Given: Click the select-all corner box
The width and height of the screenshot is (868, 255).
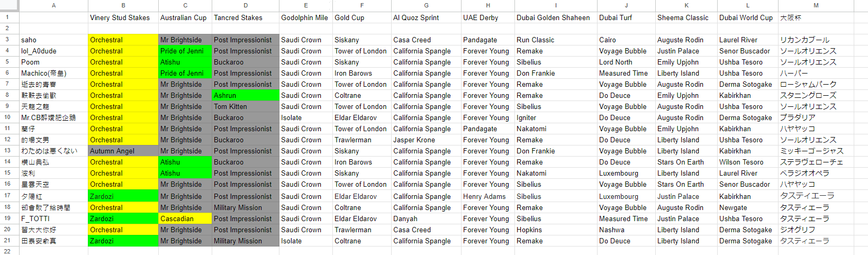Looking at the screenshot, I should (10, 5).
